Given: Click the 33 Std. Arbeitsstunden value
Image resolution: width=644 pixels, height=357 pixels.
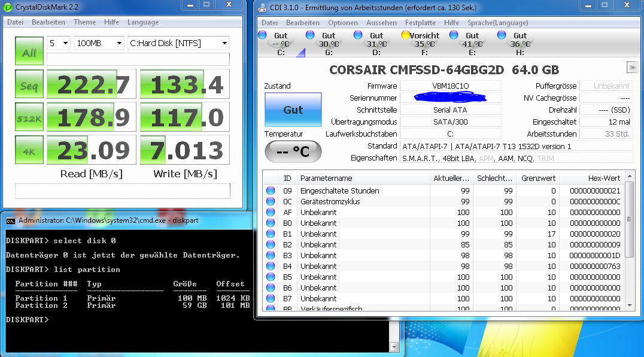Looking at the screenshot, I should point(606,134).
